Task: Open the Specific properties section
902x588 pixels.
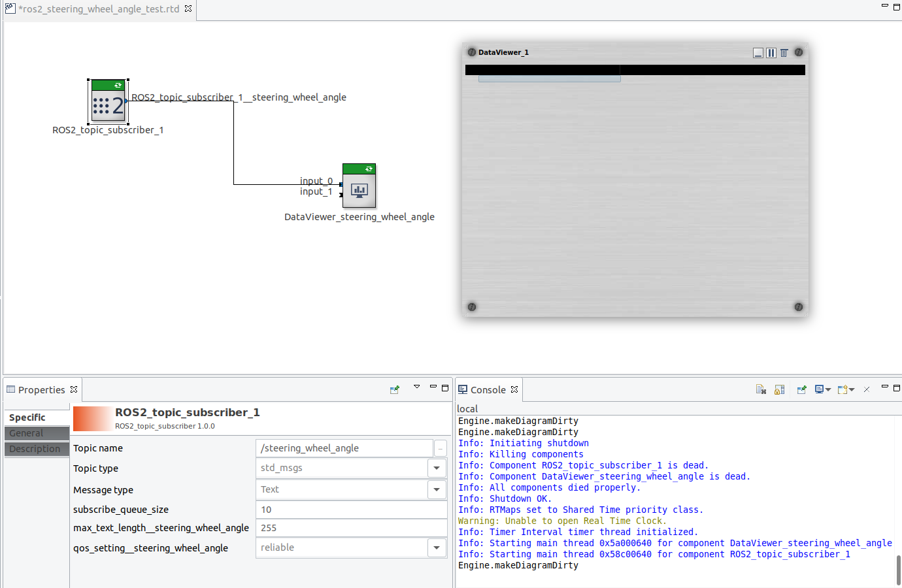Action: pos(37,417)
